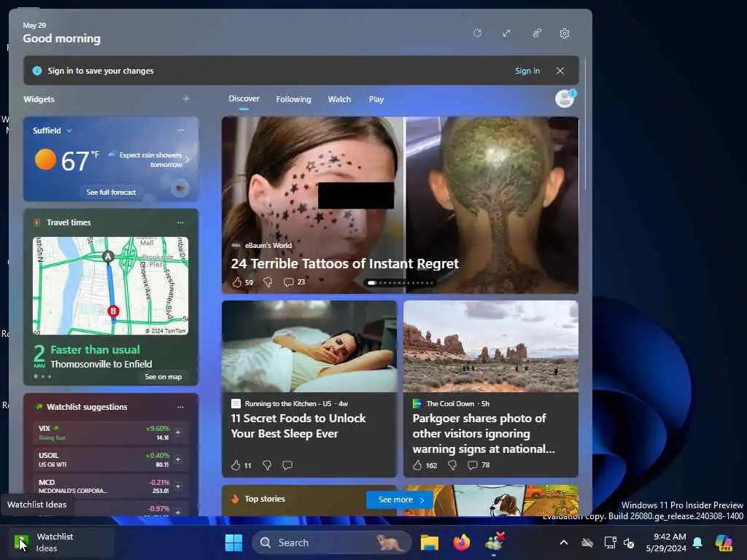Image resolution: width=747 pixels, height=560 pixels.
Task: Open File Explorer from the taskbar
Action: click(429, 542)
